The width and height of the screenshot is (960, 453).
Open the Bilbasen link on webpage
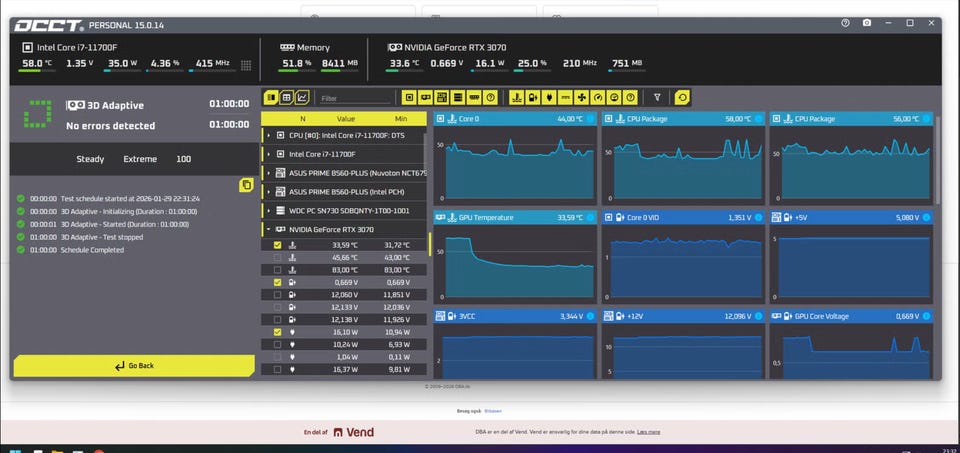tap(492, 411)
